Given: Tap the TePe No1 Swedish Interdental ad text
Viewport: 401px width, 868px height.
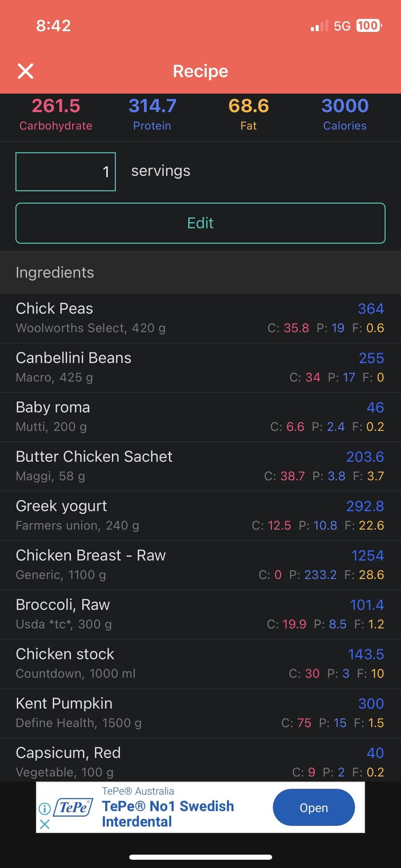Looking at the screenshot, I should [x=168, y=813].
